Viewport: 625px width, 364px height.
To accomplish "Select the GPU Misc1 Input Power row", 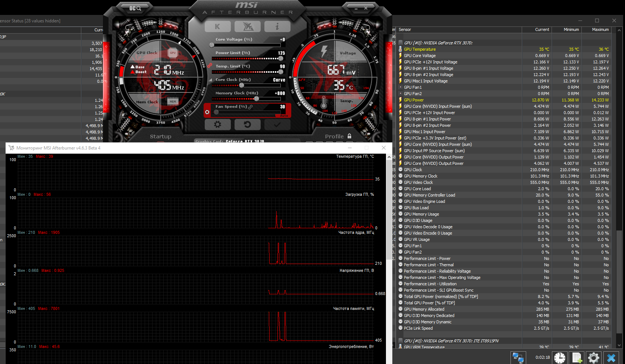I will 504,132.
